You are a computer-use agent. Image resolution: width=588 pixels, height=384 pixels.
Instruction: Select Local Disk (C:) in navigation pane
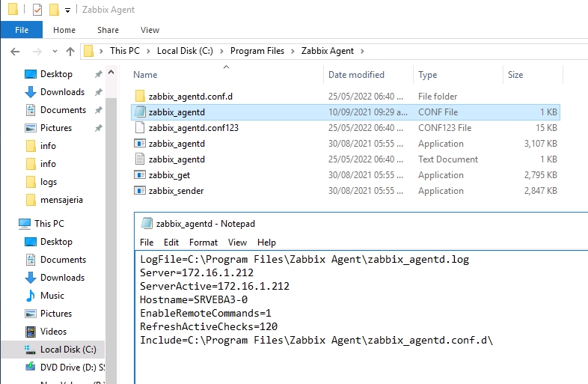coord(68,350)
